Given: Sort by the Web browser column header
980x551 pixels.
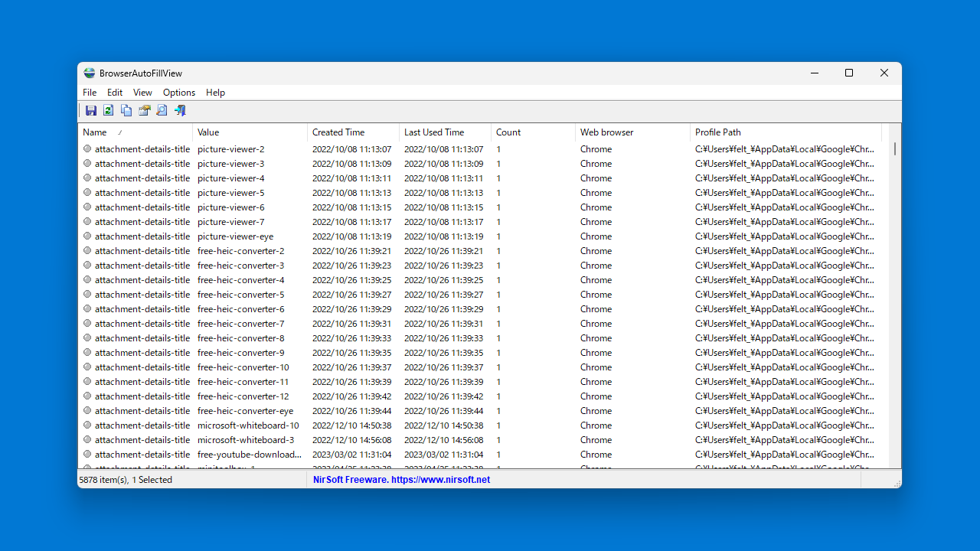Looking at the screenshot, I should [632, 132].
